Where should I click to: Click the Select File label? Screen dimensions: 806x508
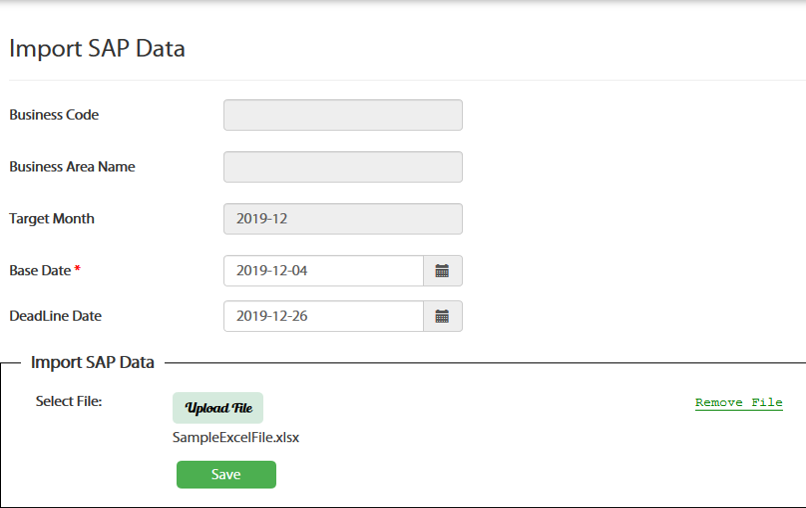[x=69, y=401]
